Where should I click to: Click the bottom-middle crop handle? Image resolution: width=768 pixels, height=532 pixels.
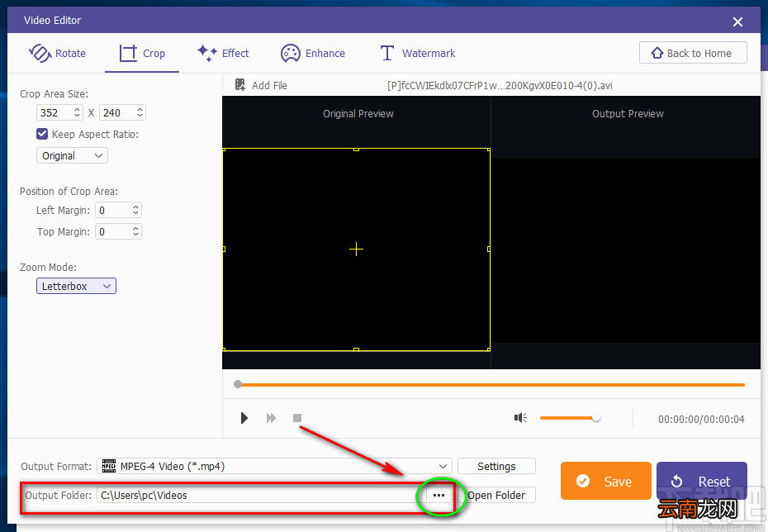pos(356,349)
